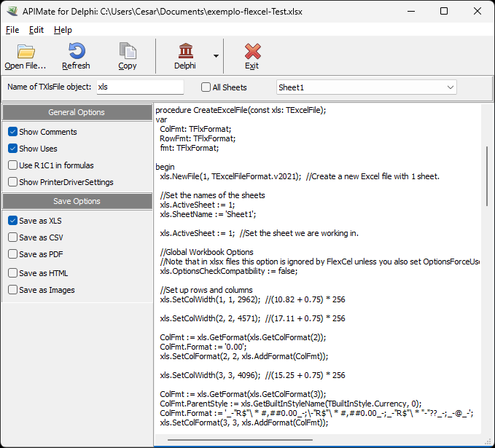Click the xls.SheetName := 'Sheet1' line
The width and height of the screenshot is (495, 448).
[208, 214]
